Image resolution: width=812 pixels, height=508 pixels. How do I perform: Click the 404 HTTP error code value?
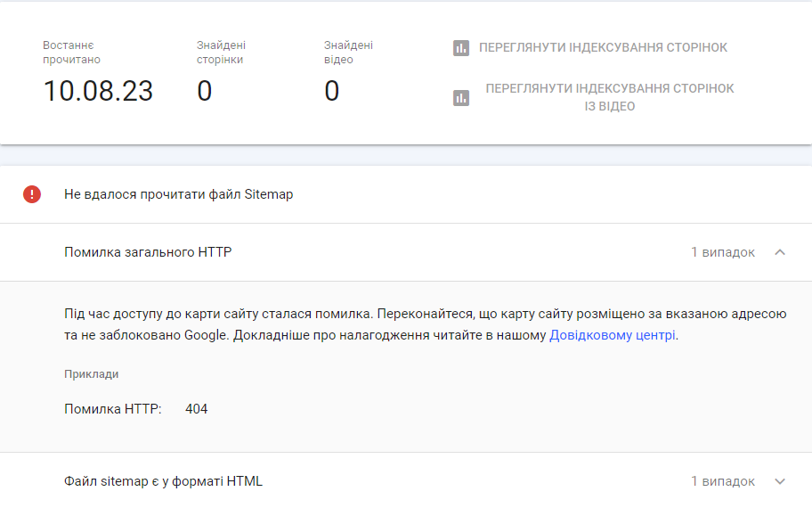pyautogui.click(x=197, y=409)
